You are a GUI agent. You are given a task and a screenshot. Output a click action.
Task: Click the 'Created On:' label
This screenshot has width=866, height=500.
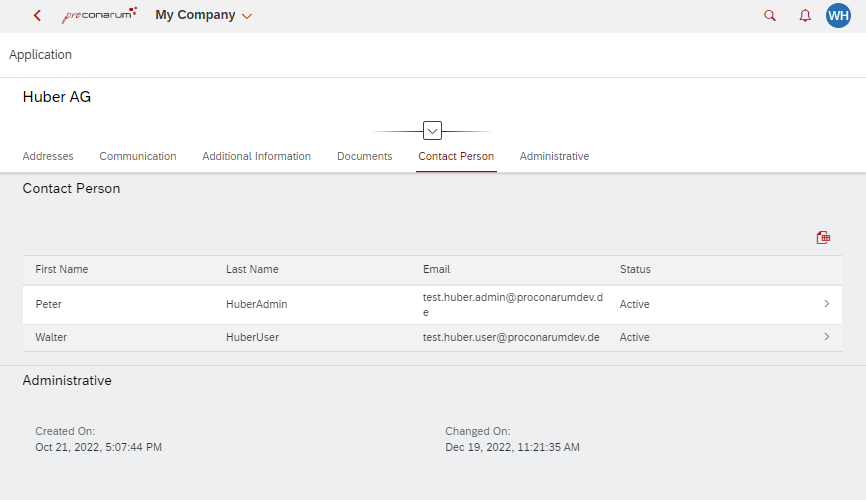coord(65,431)
